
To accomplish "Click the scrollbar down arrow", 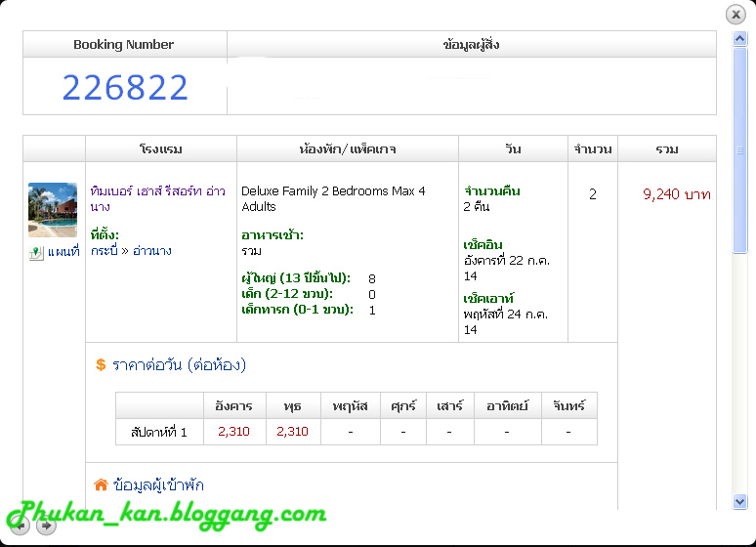I will (x=740, y=501).
